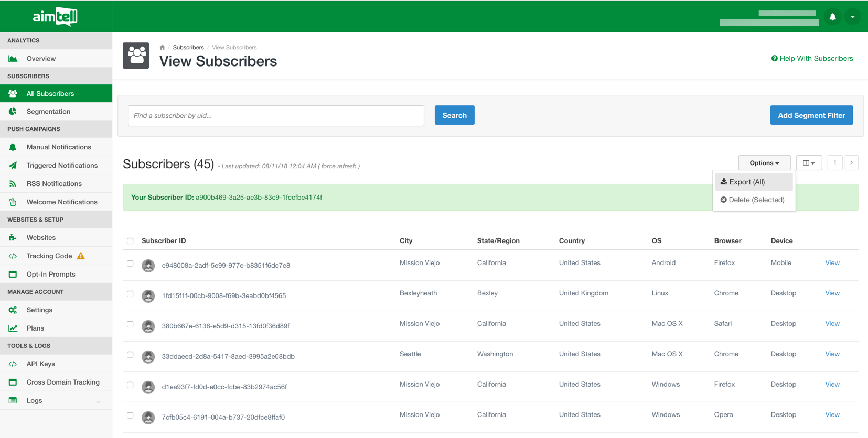Click the Tracking Code warning triangle
Viewport: 868px width, 438px height.
coord(81,256)
